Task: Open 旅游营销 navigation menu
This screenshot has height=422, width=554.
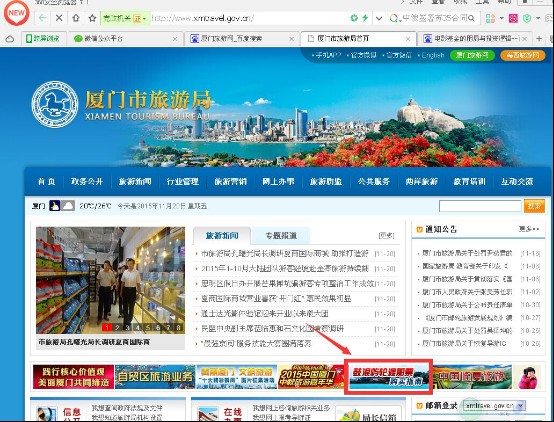Action: click(230, 181)
